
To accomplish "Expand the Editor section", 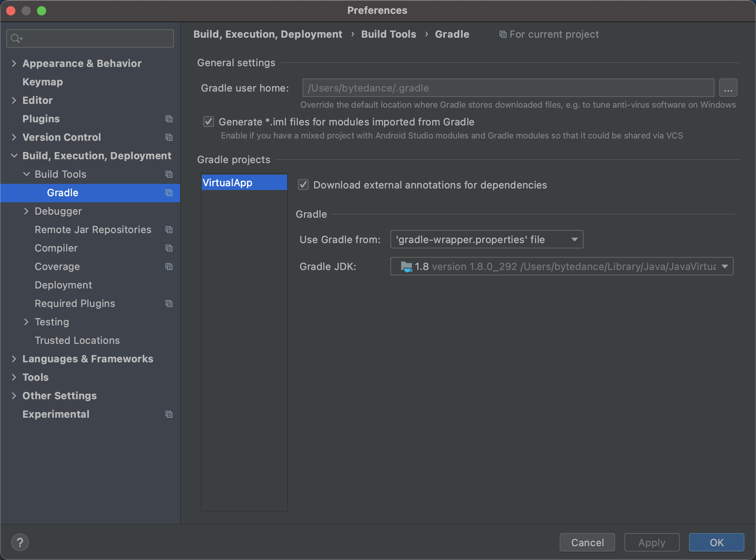I will point(14,100).
